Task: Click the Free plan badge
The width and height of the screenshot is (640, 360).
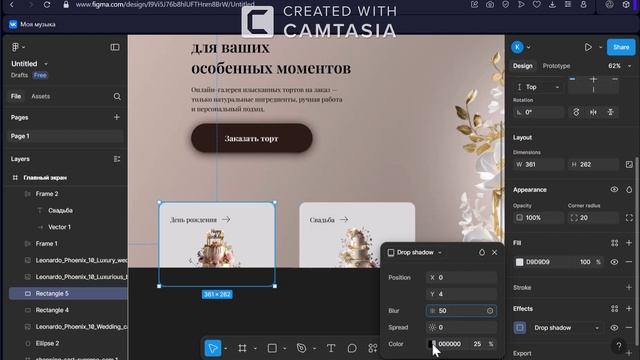Action: [40, 75]
